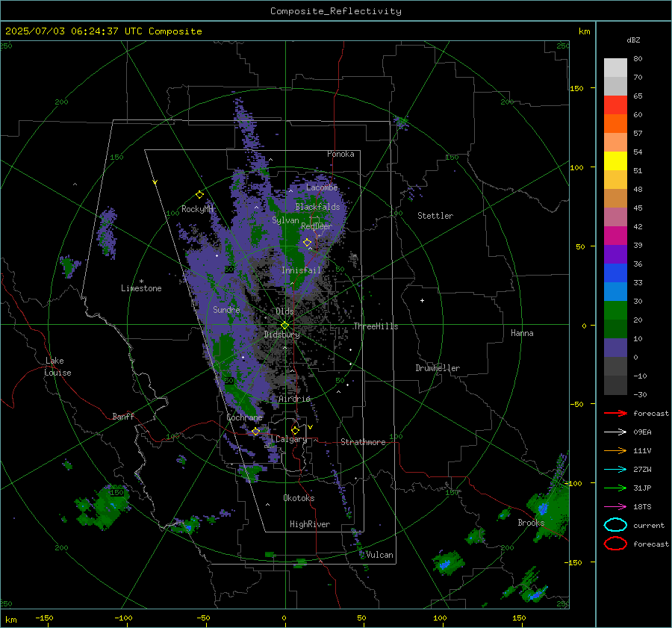
Task: Select the 54 dBZ yellow color swatch
Action: coord(615,161)
